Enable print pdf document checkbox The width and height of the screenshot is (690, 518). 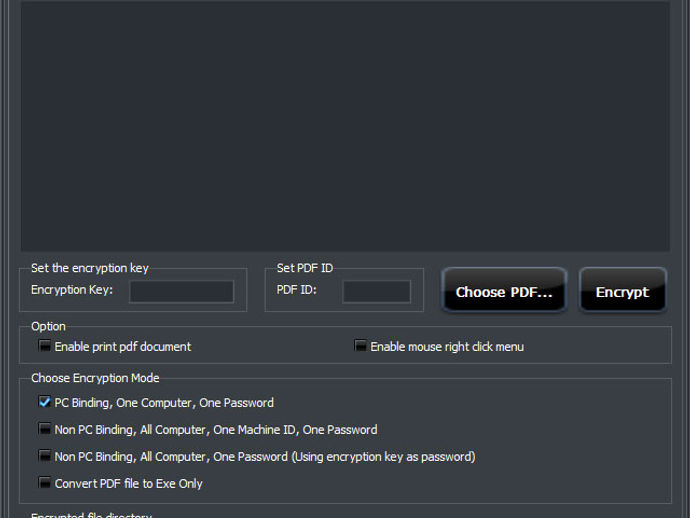(x=44, y=346)
